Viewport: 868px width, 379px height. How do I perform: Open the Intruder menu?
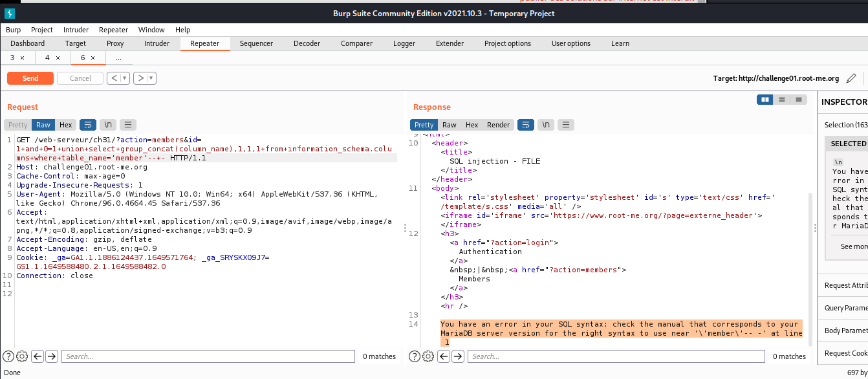pyautogui.click(x=76, y=30)
